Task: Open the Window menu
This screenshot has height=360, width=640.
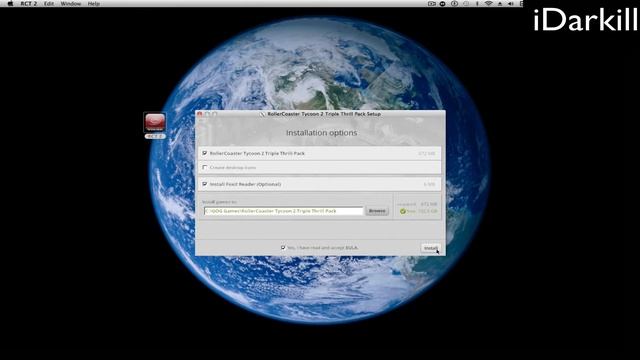Action: pos(71,4)
